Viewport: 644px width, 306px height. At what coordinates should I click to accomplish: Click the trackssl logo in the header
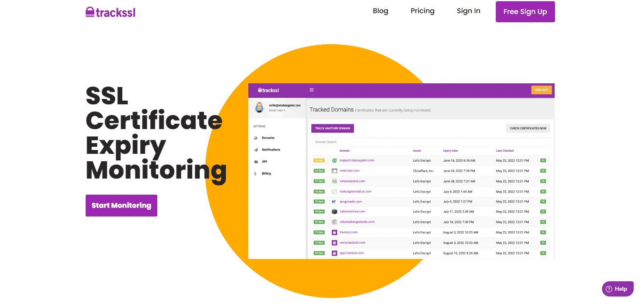point(110,12)
